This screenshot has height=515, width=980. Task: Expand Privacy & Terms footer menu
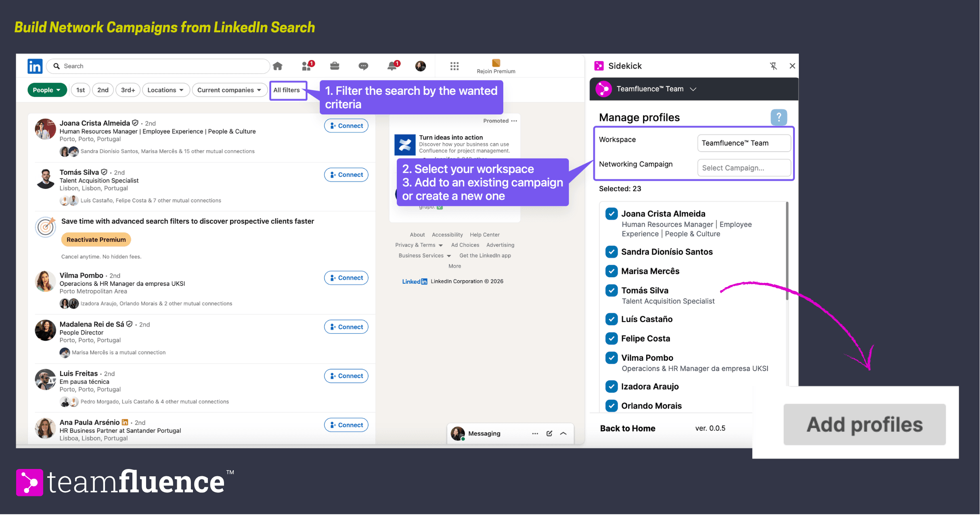point(419,245)
